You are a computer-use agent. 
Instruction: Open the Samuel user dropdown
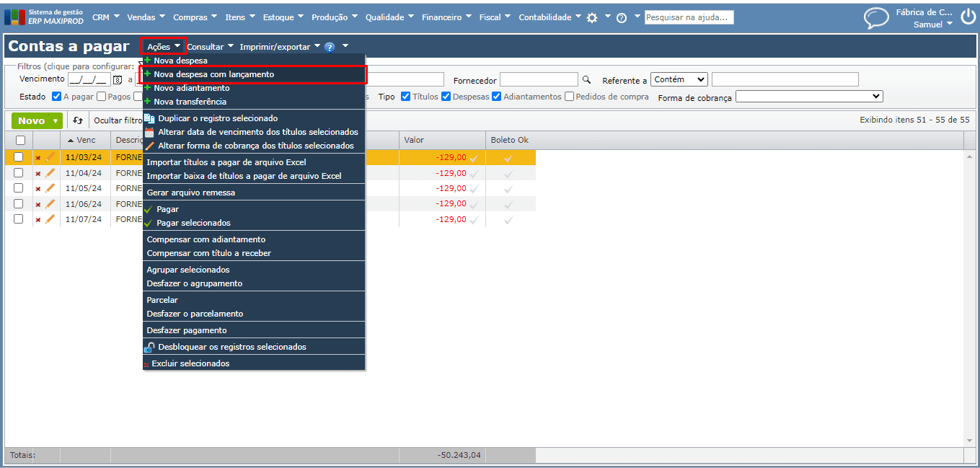[933, 24]
